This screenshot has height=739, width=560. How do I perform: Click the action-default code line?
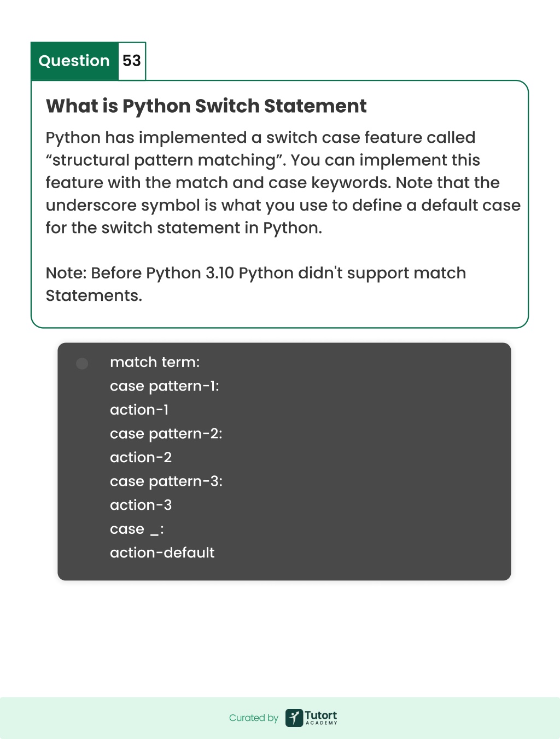pos(162,552)
